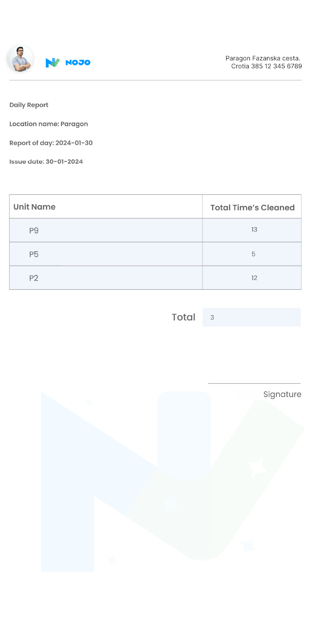Select the Location name: Paragon line
Screen dimensions: 311x644
(x=49, y=124)
